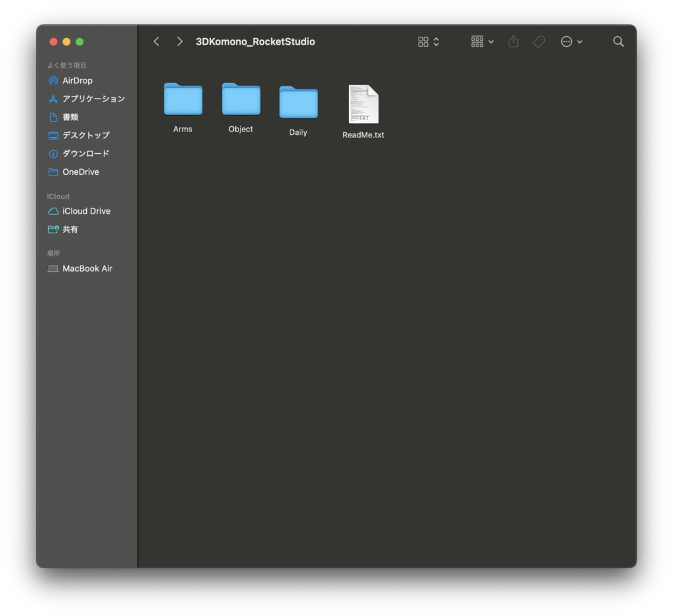The image size is (673, 616).
Task: Open アプリケーション in the sidebar
Action: point(87,99)
